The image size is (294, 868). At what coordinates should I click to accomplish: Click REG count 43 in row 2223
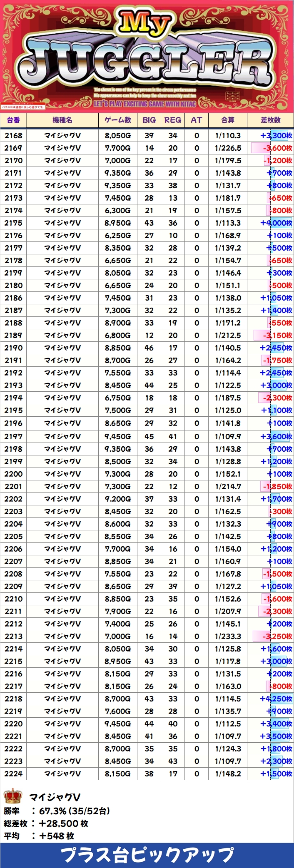[173, 761]
